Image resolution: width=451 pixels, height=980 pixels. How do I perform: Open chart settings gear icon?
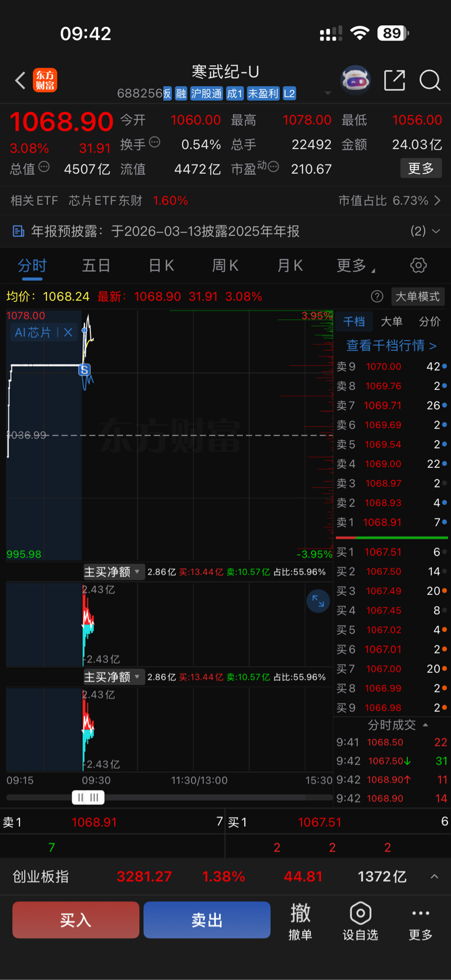pyautogui.click(x=419, y=265)
